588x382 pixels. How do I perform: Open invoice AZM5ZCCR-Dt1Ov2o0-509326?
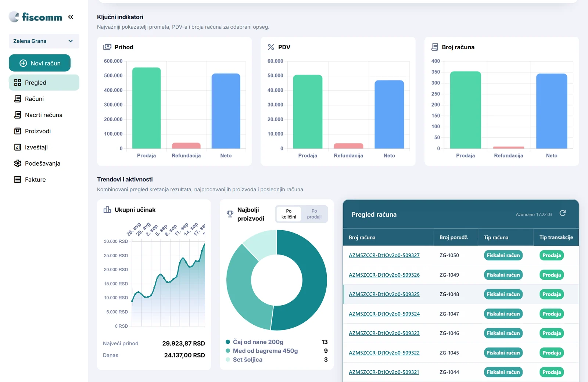(x=384, y=275)
